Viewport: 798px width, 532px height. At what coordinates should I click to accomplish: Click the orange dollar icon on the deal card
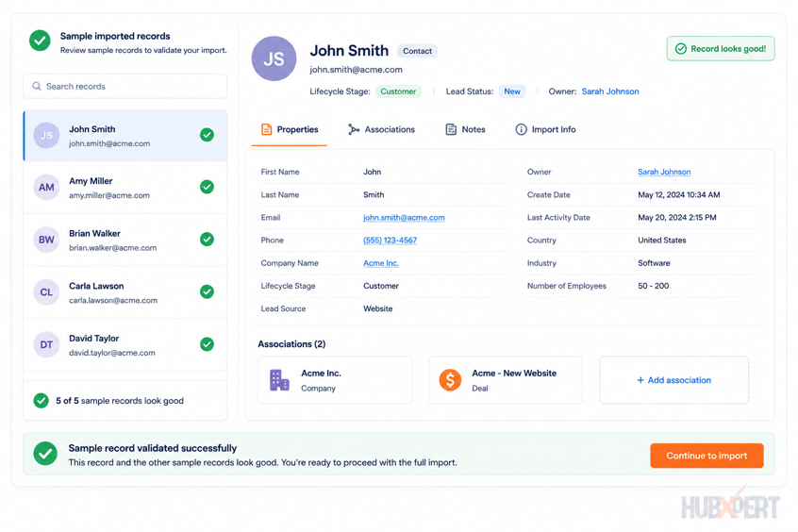[450, 380]
